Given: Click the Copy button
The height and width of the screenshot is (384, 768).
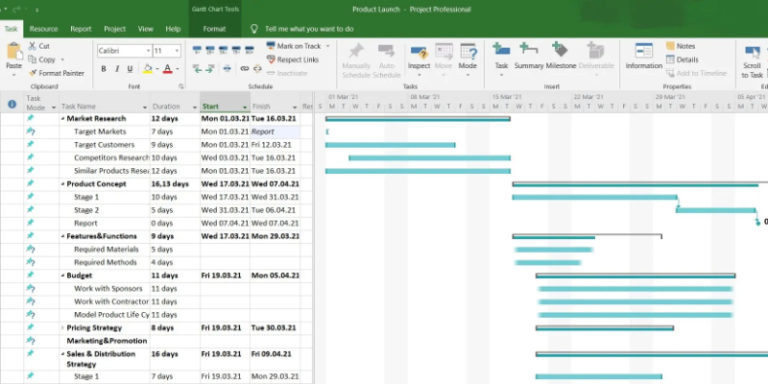Looking at the screenshot, I should point(42,60).
